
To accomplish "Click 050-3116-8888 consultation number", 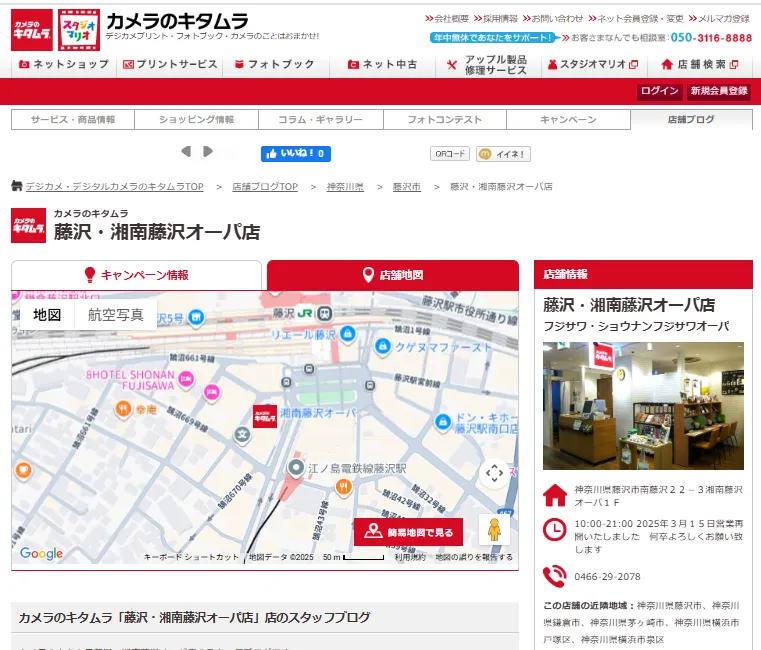I will (x=711, y=37).
